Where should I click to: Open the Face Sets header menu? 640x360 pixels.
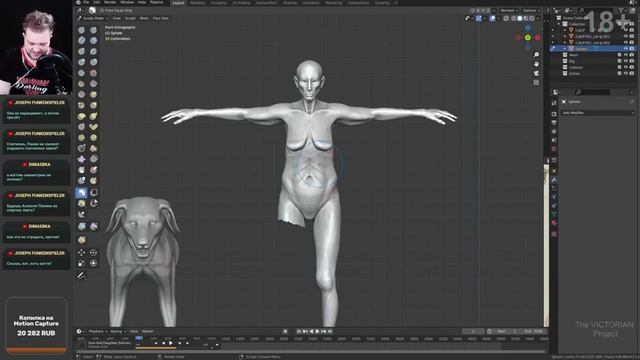pos(160,18)
